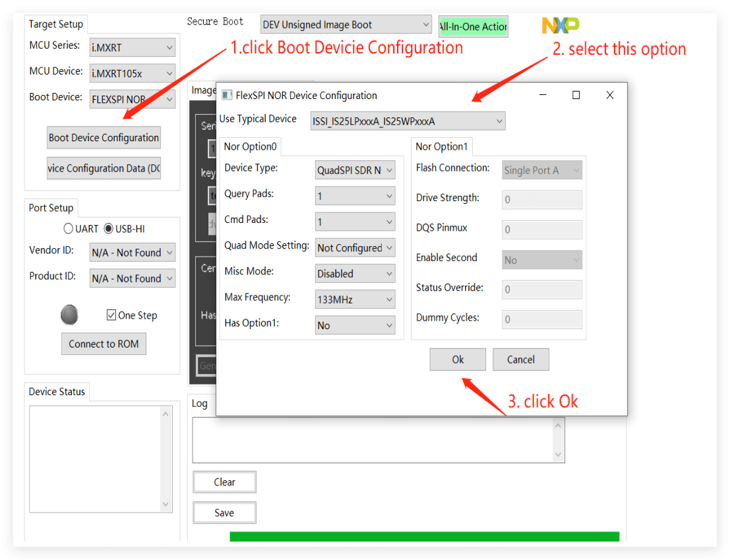
Task: Click the Nor Option1 group label
Action: (x=442, y=146)
